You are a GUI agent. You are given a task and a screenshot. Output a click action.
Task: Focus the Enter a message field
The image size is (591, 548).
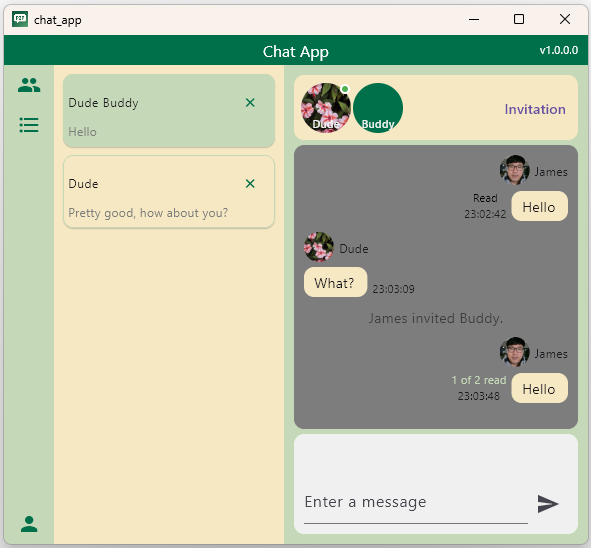(416, 502)
